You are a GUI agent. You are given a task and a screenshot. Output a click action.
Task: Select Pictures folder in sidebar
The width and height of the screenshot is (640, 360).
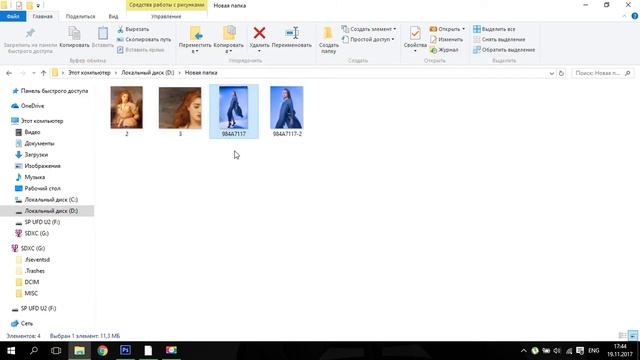coord(38,166)
